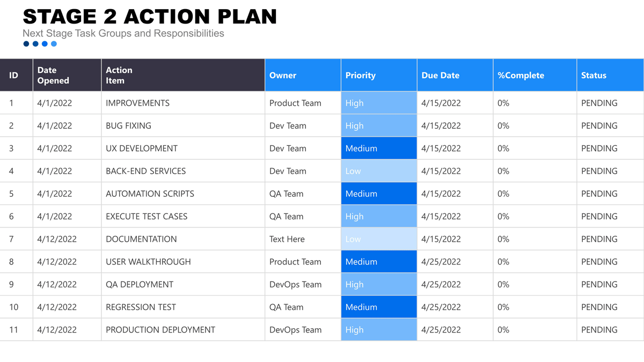The image size is (644, 362).
Task: Select the Low priority cell for BACK-END SERVICES
Action: [x=379, y=171]
